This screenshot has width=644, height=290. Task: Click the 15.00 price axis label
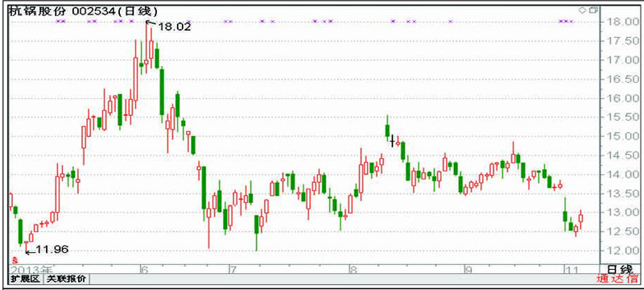point(621,136)
